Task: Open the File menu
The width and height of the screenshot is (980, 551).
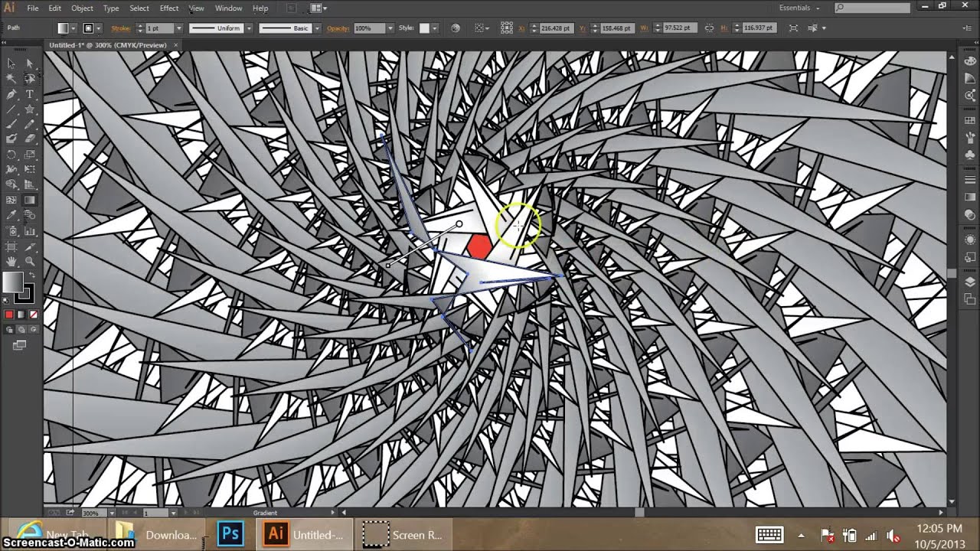Action: (33, 8)
